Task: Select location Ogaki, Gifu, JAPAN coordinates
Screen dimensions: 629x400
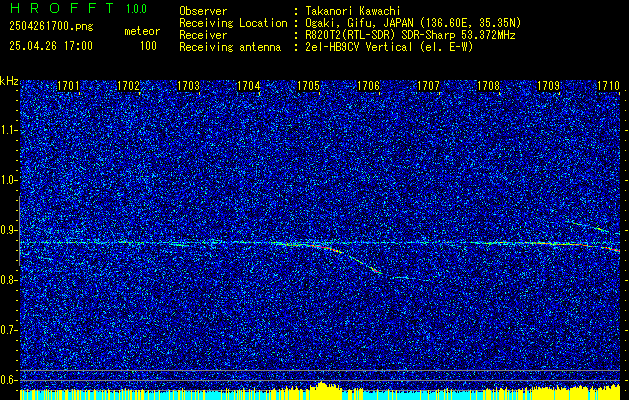Action: [x=413, y=23]
